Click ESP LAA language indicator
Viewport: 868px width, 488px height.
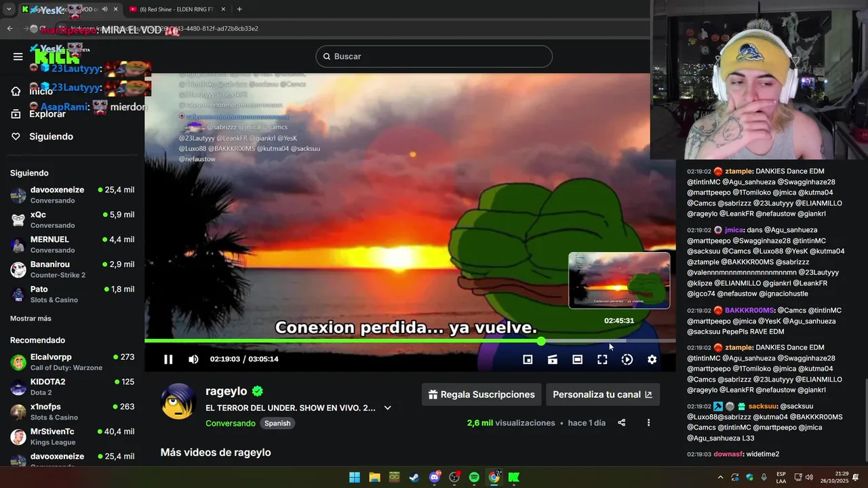click(781, 477)
